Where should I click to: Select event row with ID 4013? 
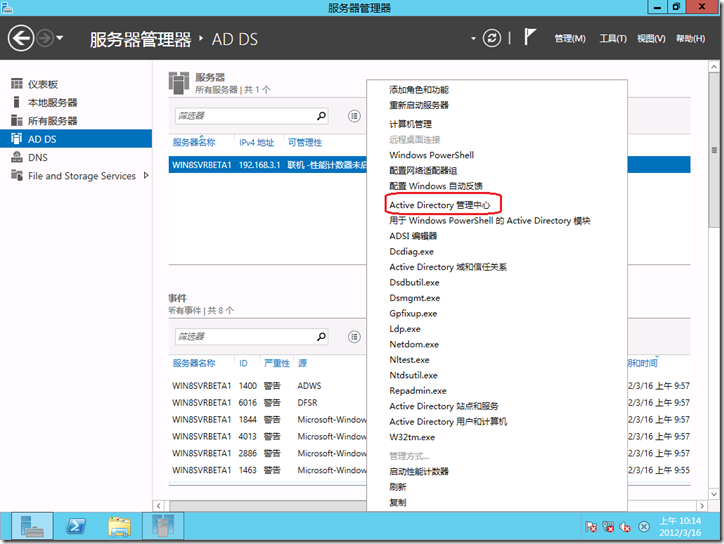click(268, 436)
